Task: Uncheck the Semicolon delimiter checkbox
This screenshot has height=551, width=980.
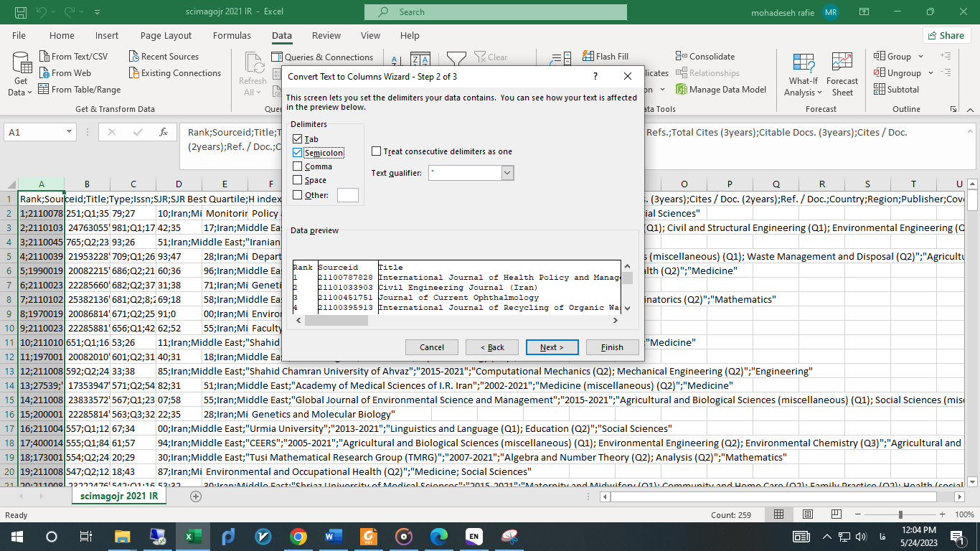Action: (x=297, y=153)
